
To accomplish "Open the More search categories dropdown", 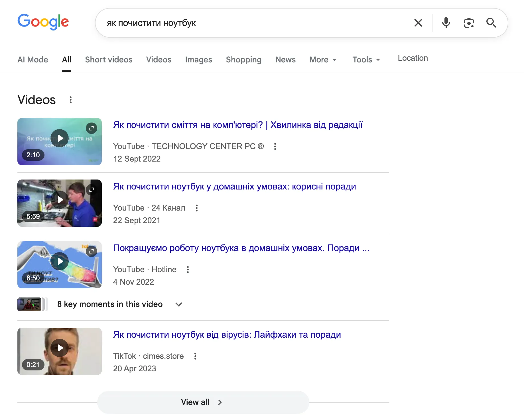I will [x=323, y=60].
